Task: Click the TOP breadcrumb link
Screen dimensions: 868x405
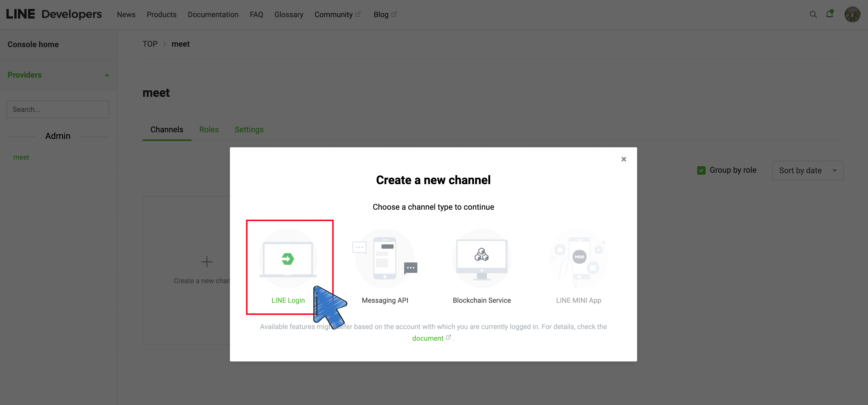Action: point(150,44)
